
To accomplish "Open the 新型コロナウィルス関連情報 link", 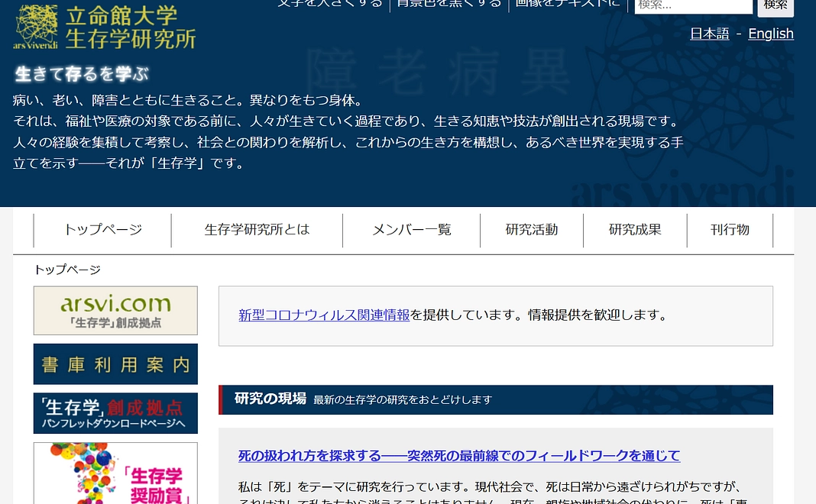I will [x=324, y=315].
